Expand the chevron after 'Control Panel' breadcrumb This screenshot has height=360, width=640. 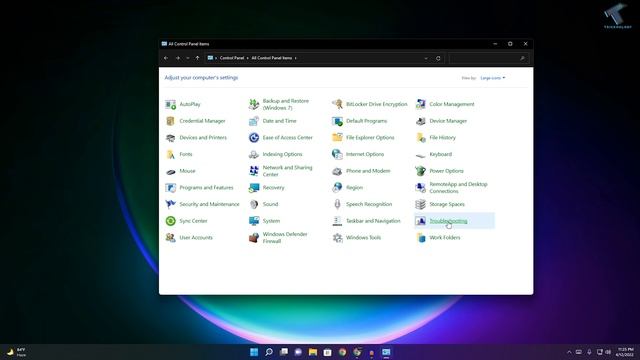pos(248,58)
